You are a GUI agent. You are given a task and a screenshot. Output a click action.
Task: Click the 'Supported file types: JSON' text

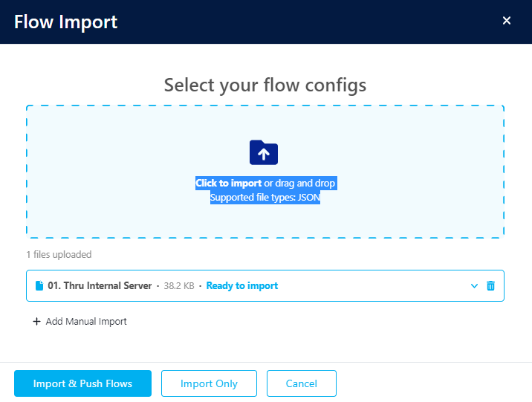(x=265, y=198)
